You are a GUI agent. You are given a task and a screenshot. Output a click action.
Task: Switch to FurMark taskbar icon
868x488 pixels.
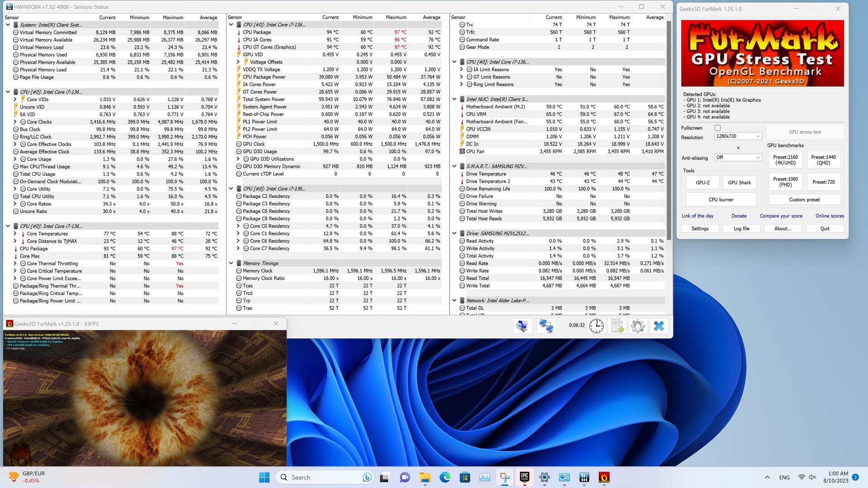pyautogui.click(x=604, y=477)
